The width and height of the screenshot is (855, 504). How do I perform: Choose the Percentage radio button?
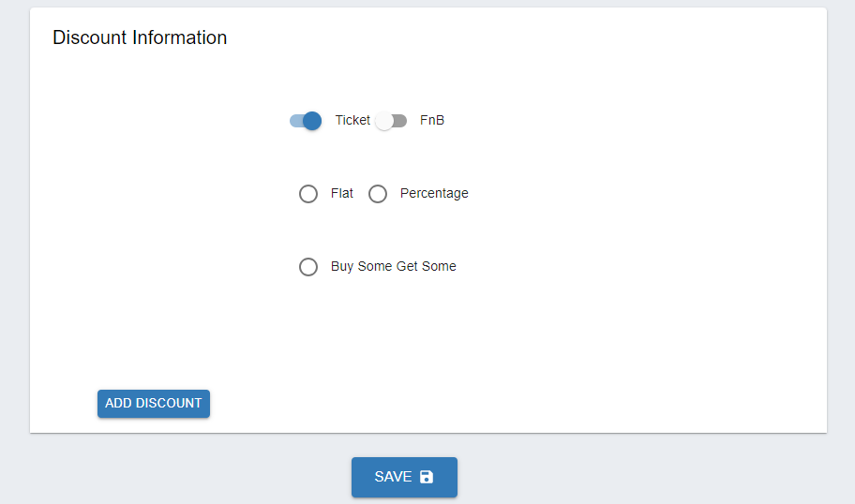pos(378,194)
